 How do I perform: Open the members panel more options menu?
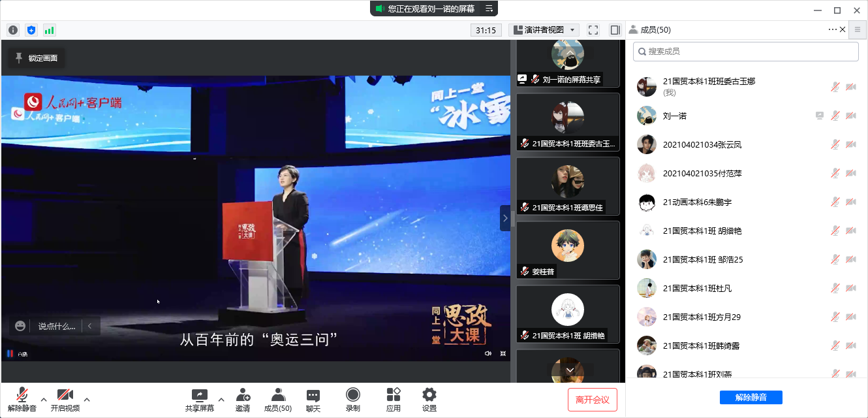click(832, 29)
